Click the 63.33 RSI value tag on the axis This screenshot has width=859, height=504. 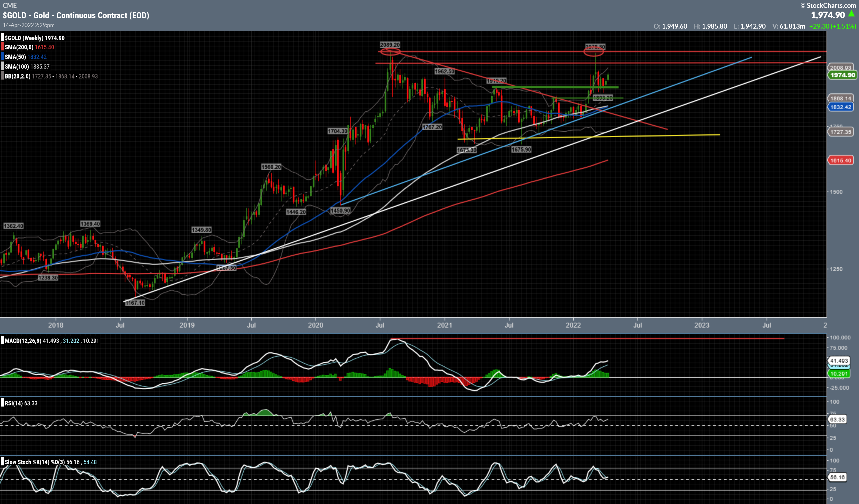(837, 420)
